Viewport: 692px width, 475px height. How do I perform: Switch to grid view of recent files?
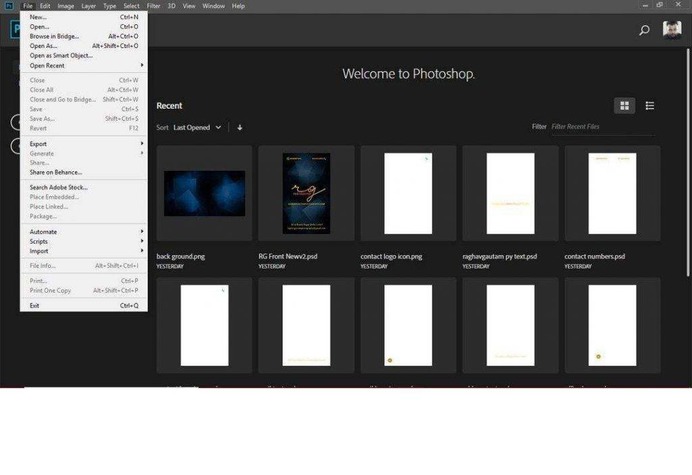[624, 106]
